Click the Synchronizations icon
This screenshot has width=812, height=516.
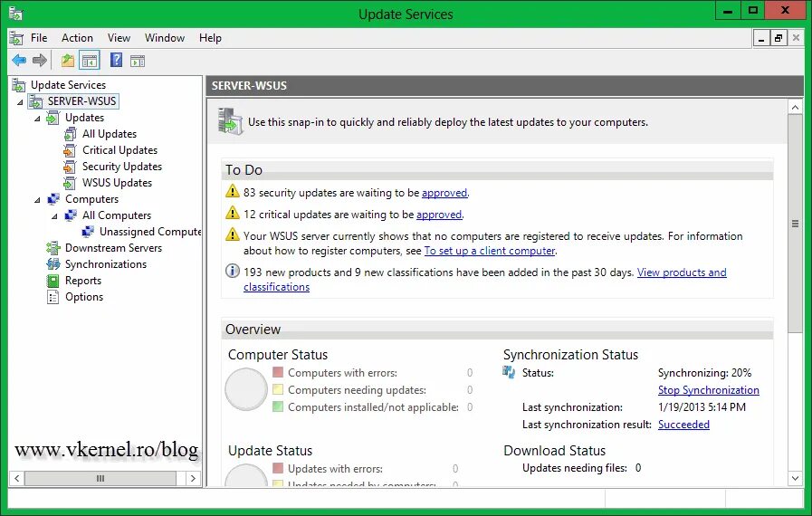click(x=53, y=264)
